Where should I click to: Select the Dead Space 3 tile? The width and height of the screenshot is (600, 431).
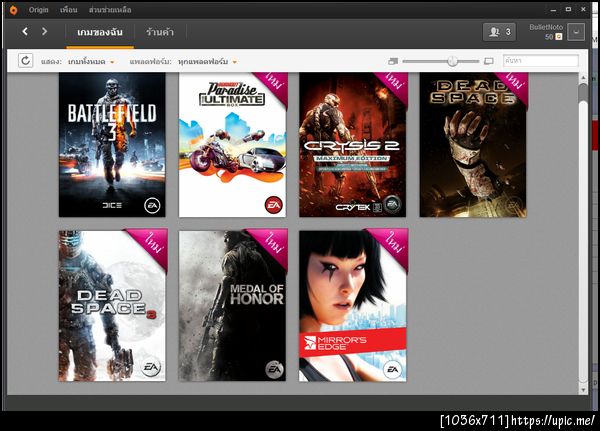tap(112, 306)
